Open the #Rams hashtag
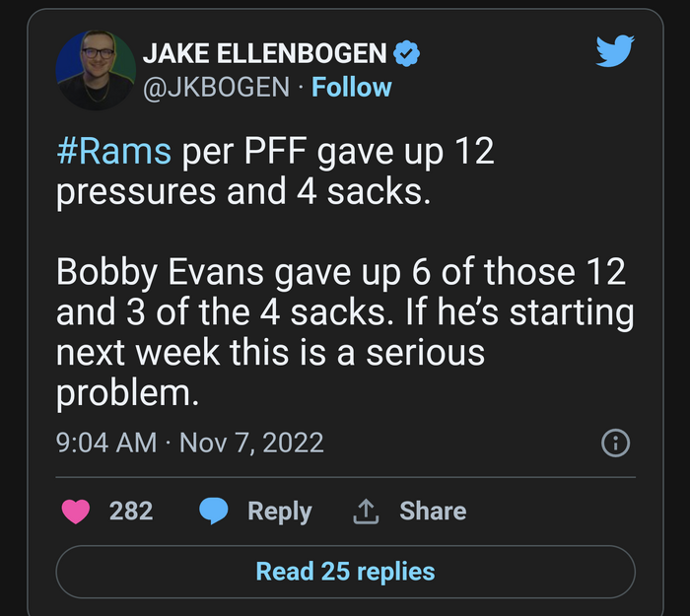The width and height of the screenshot is (690, 616). pos(113,153)
